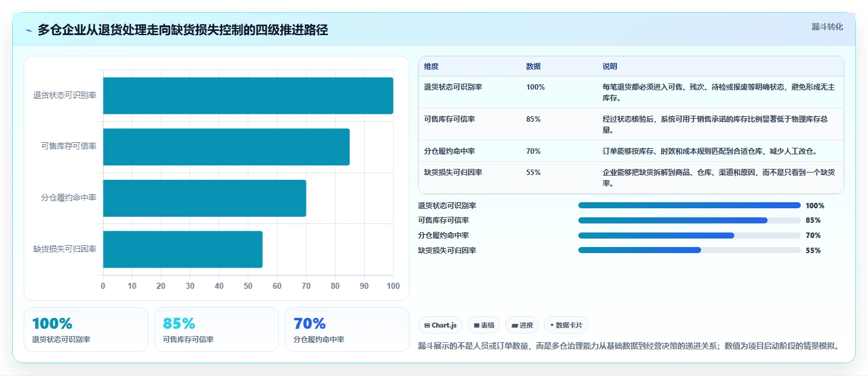Click the 85% value beside the progress bar
Image resolution: width=868 pixels, height=376 pixels.
[x=813, y=220]
